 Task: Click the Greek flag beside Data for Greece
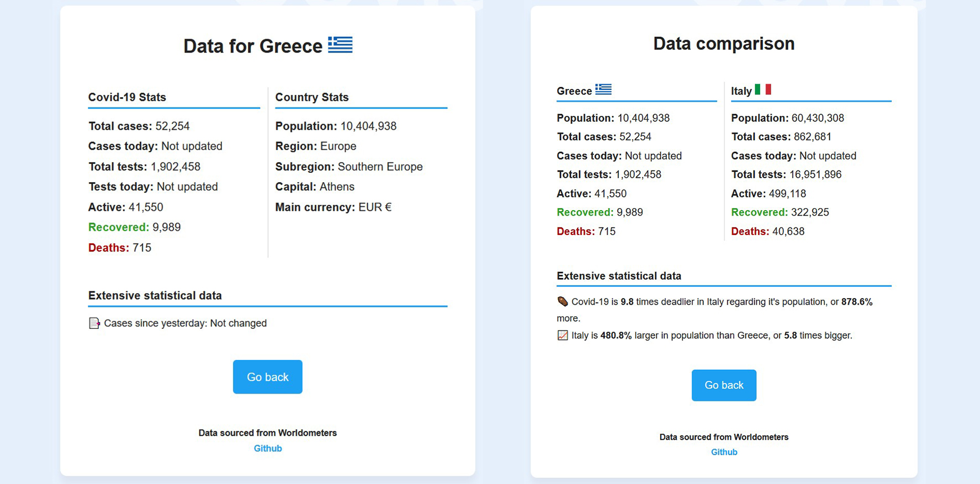point(340,45)
